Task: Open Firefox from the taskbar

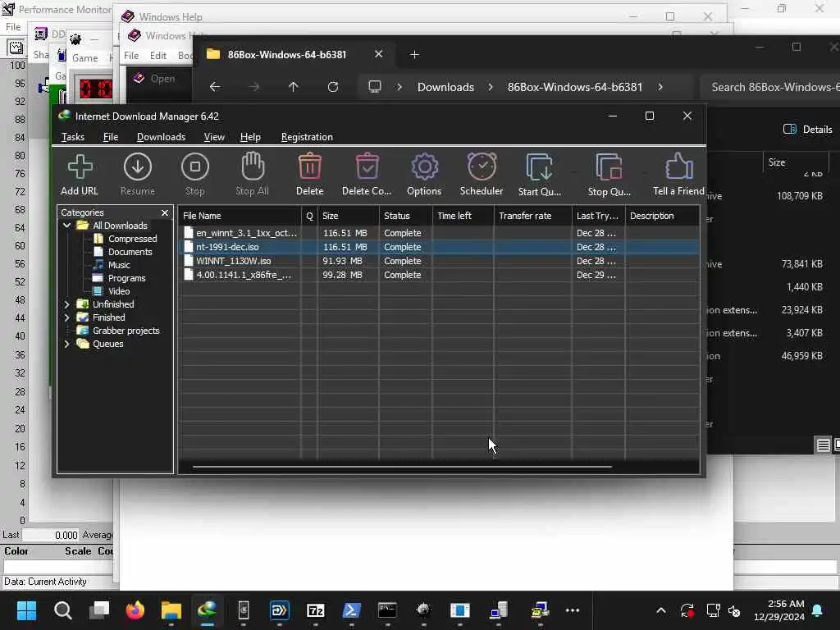Action: [x=135, y=610]
